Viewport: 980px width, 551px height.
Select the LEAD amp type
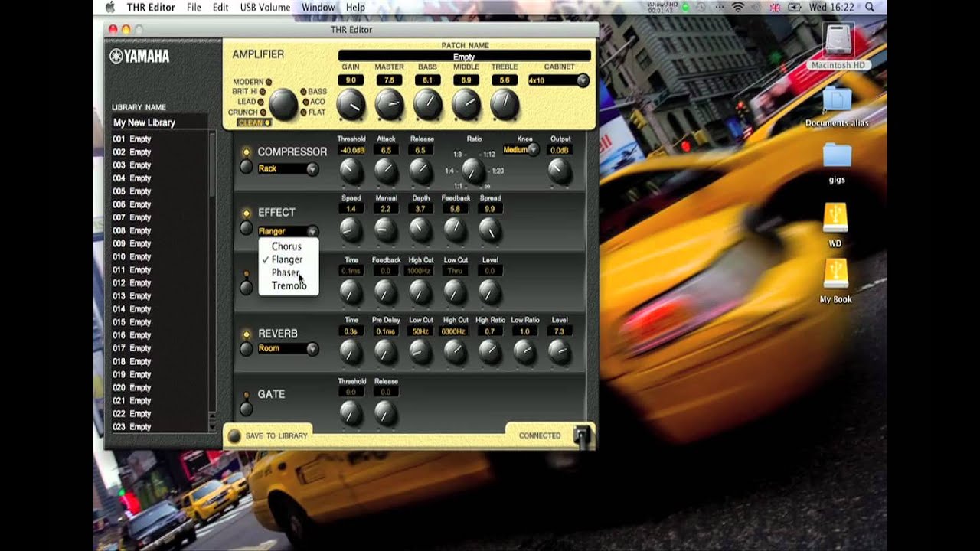coord(251,101)
